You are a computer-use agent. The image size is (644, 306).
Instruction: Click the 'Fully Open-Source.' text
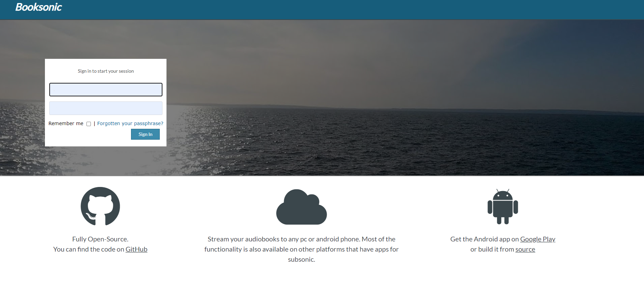[100, 239]
